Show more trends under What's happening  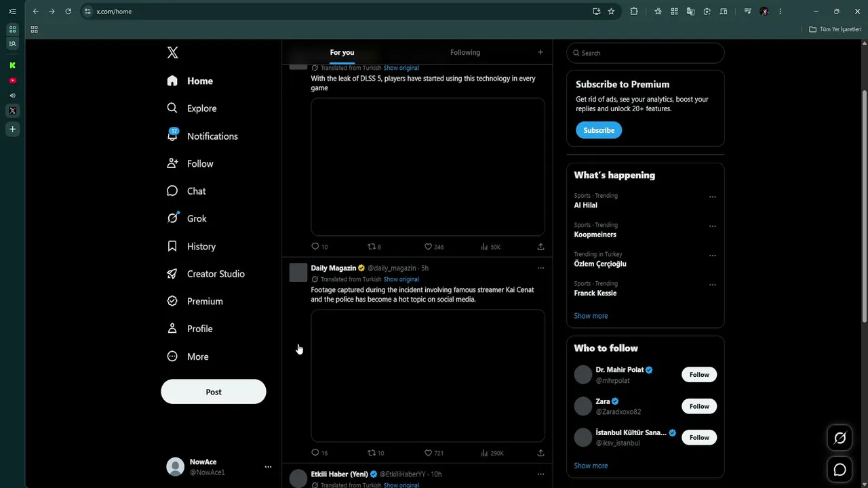tap(591, 316)
